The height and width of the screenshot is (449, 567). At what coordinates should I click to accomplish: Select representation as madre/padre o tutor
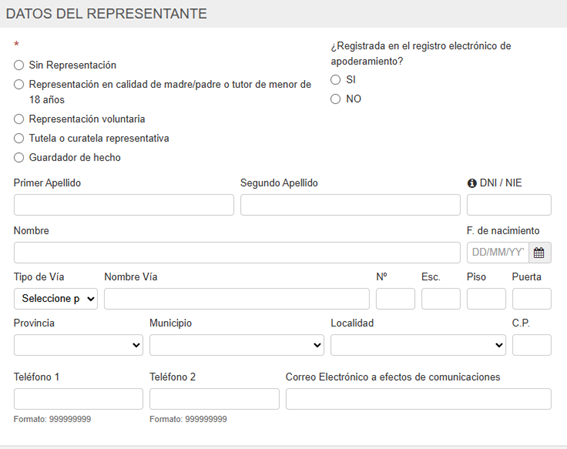19,84
